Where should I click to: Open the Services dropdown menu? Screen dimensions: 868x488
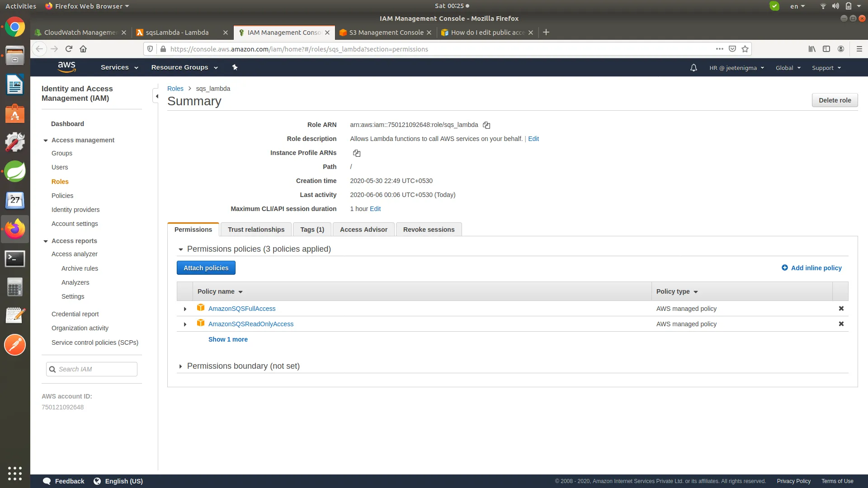coord(119,67)
